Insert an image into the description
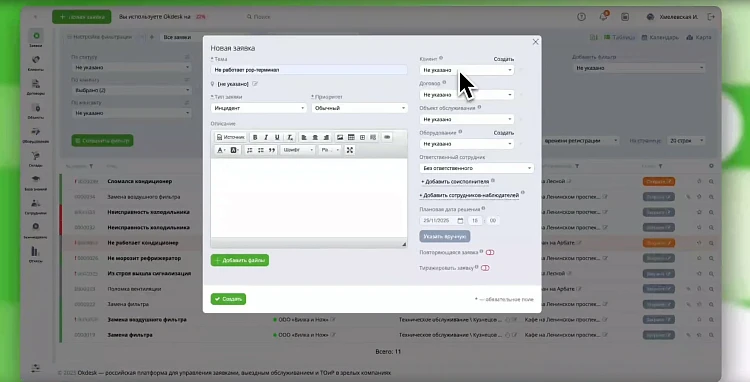 (340, 137)
